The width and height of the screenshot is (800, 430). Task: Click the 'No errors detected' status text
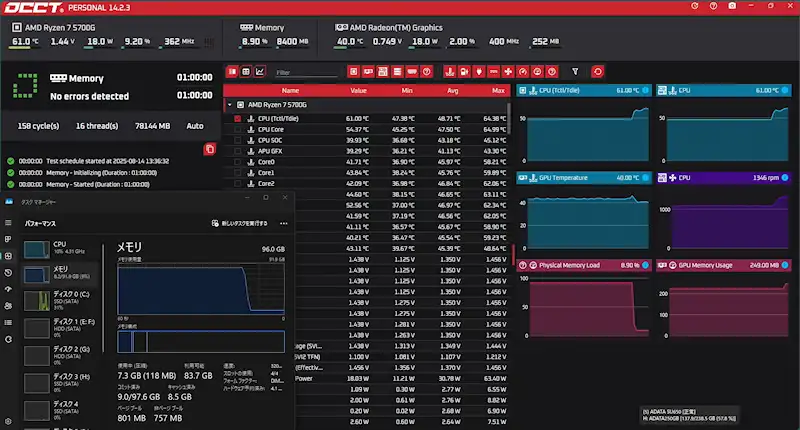click(89, 96)
